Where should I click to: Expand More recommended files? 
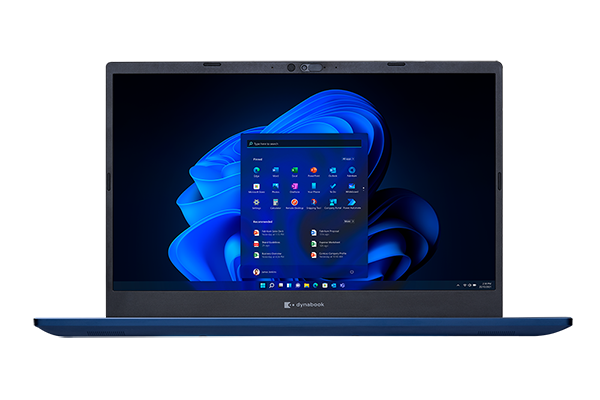click(347, 221)
